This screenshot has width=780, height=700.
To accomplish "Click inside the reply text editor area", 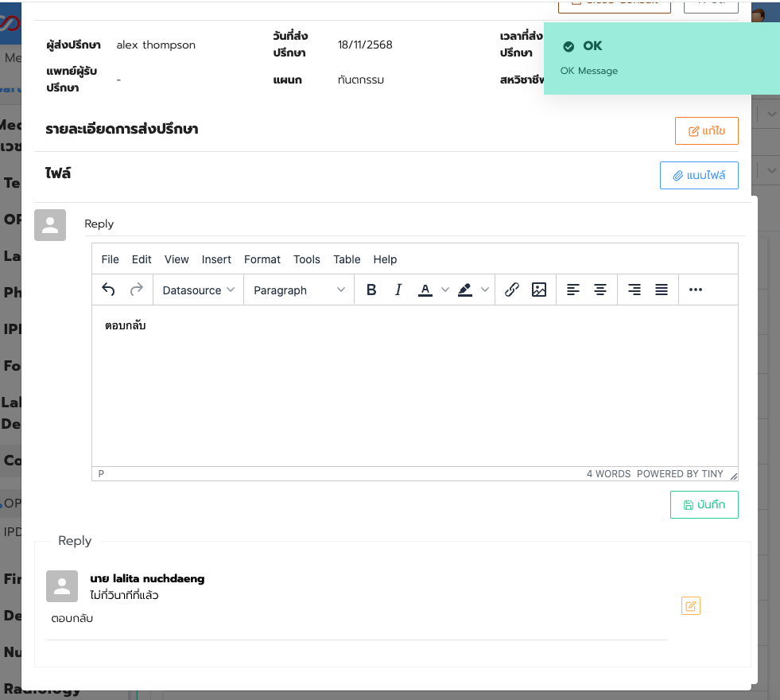I will [413, 390].
